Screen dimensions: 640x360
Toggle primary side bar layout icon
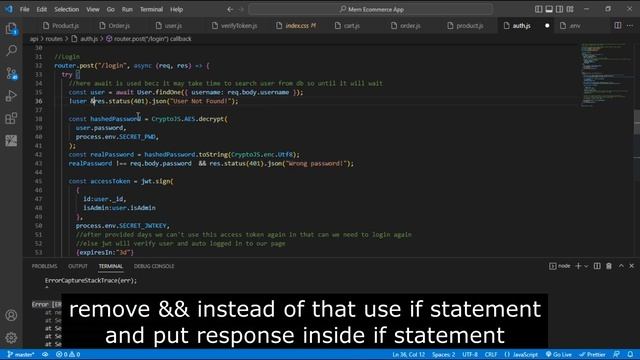click(x=538, y=9)
